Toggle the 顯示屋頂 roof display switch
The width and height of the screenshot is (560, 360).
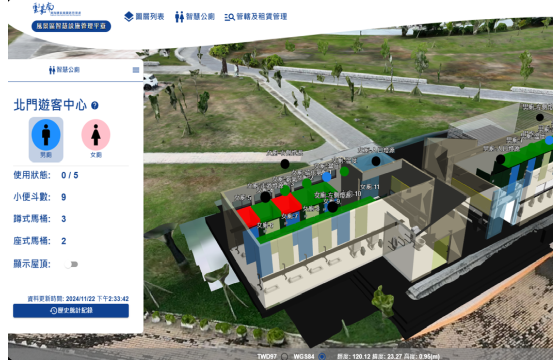point(71,264)
